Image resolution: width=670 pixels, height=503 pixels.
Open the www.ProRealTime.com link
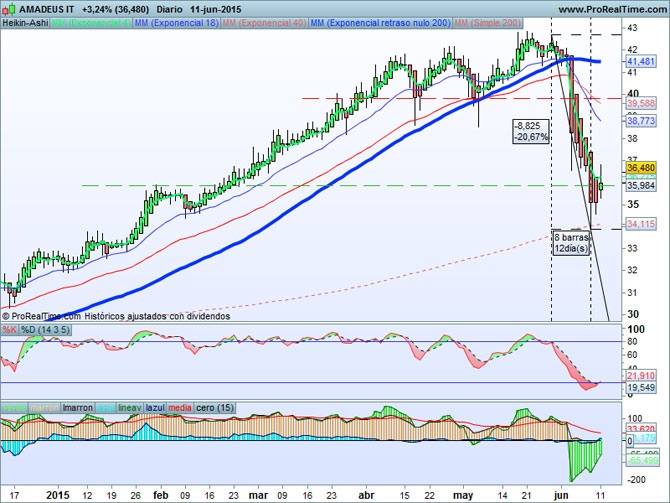point(614,9)
